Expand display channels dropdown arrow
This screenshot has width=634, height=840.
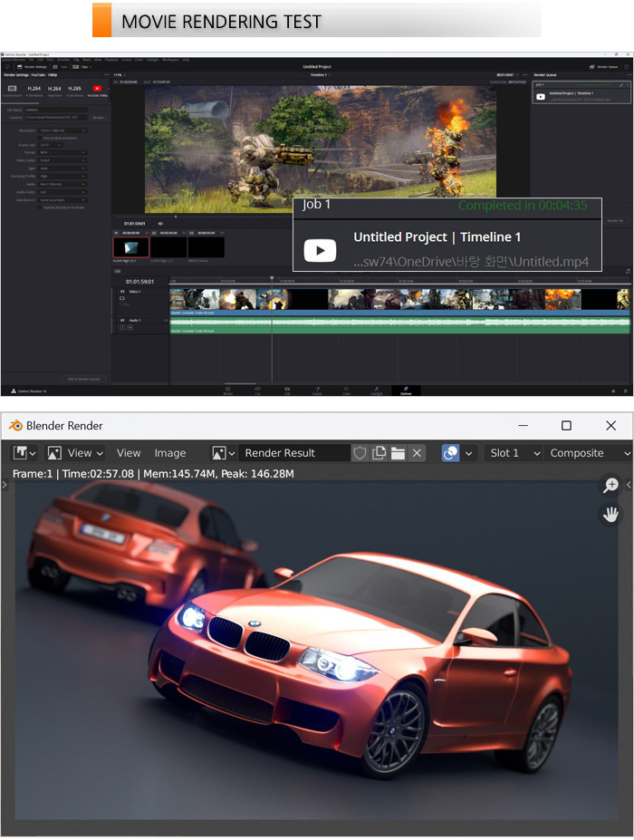point(468,453)
